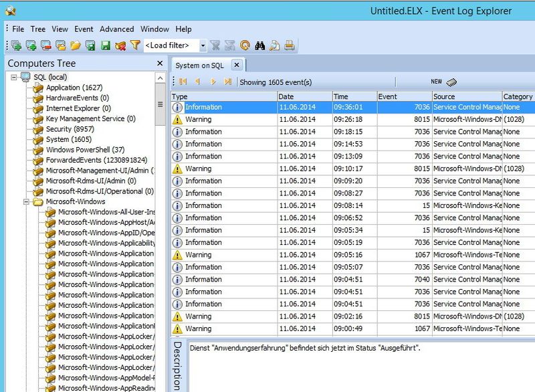The image size is (535, 392).
Task: Click the Save workspace icon with monitor
Action: [x=90, y=45]
